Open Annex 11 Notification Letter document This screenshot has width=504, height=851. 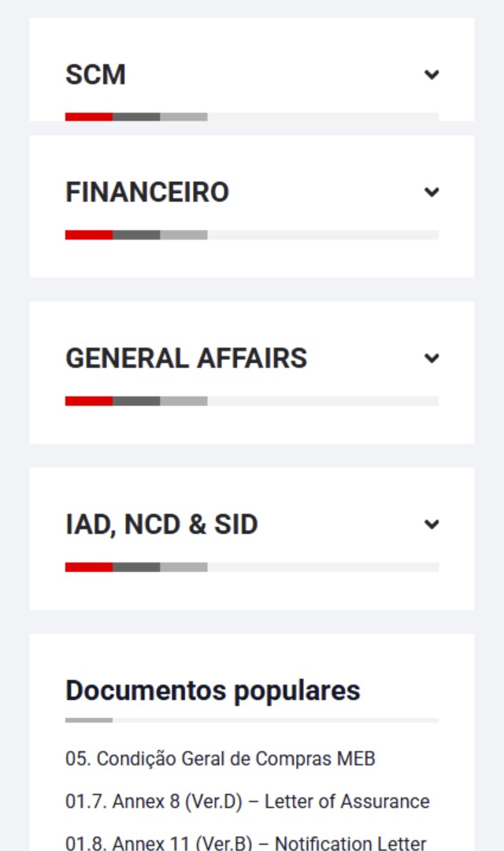point(246,843)
